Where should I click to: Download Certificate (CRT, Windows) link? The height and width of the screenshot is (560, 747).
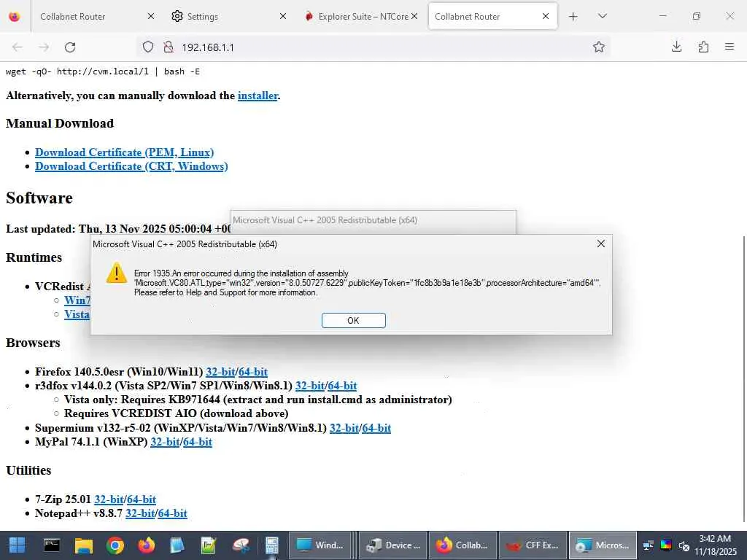[131, 166]
